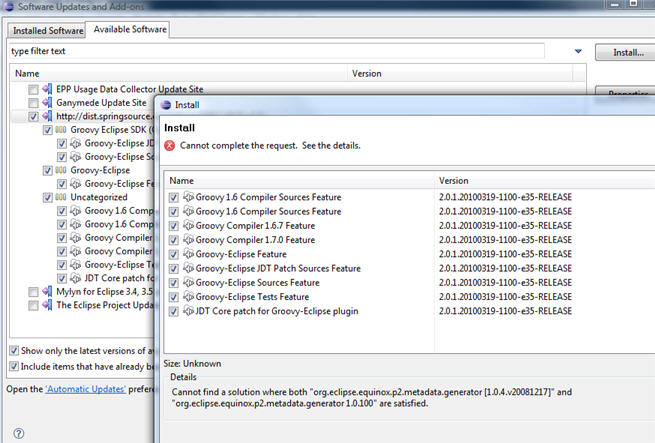Click the Groovy Eclipse SDK category icon

point(61,130)
